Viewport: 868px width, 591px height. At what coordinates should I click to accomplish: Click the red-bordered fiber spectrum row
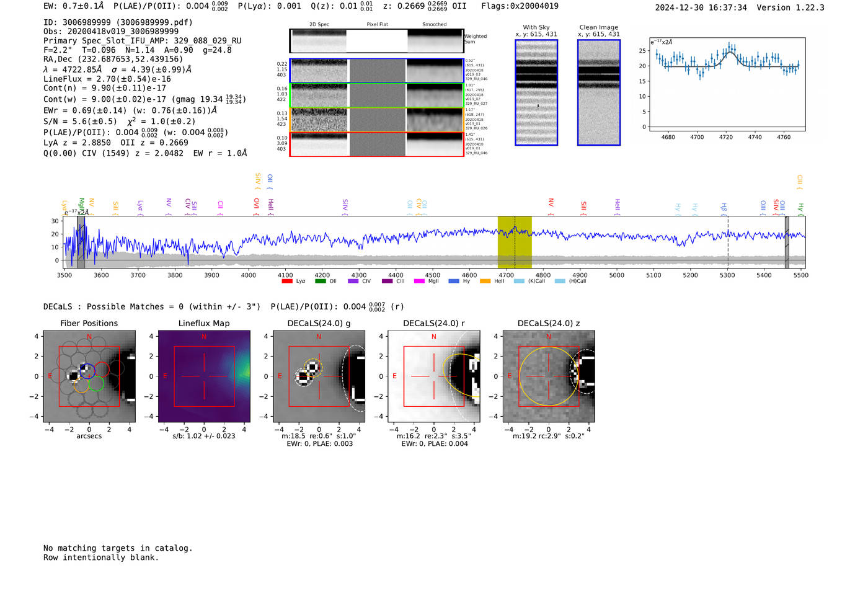pyautogui.click(x=376, y=144)
